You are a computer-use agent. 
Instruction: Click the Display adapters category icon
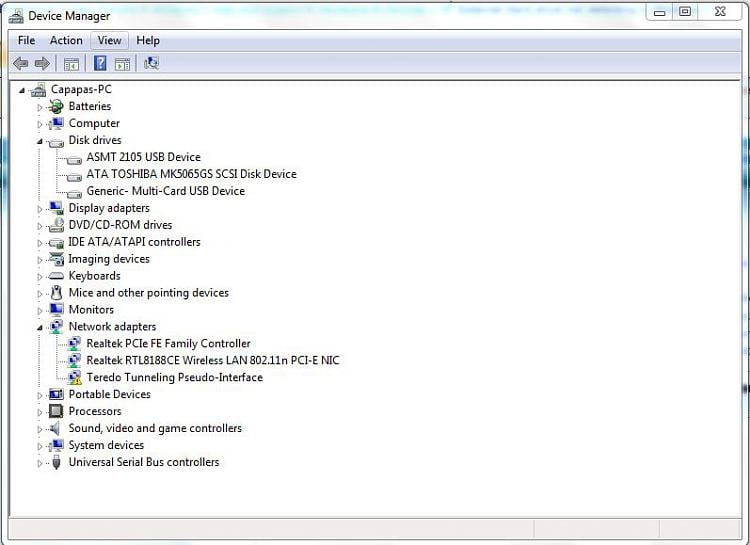coord(56,208)
